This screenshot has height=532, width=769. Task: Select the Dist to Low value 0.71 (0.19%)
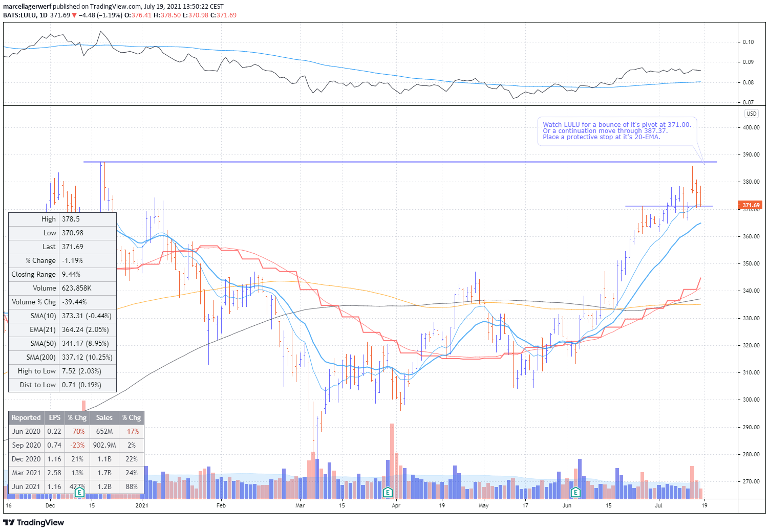tap(88, 385)
